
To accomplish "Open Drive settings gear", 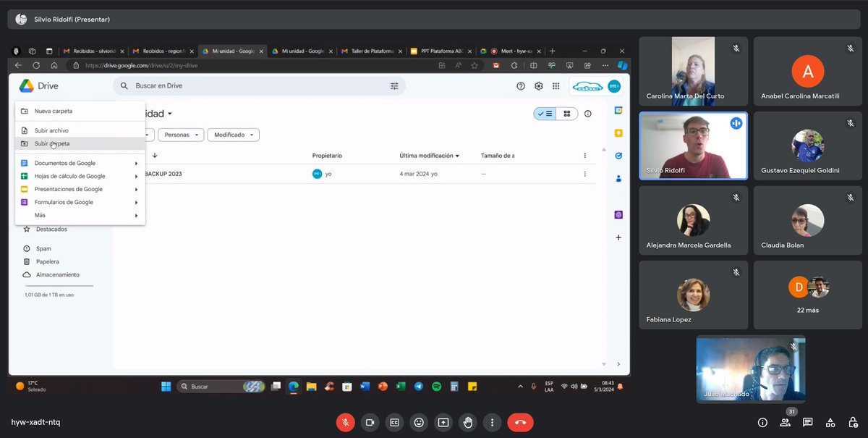I will click(539, 86).
